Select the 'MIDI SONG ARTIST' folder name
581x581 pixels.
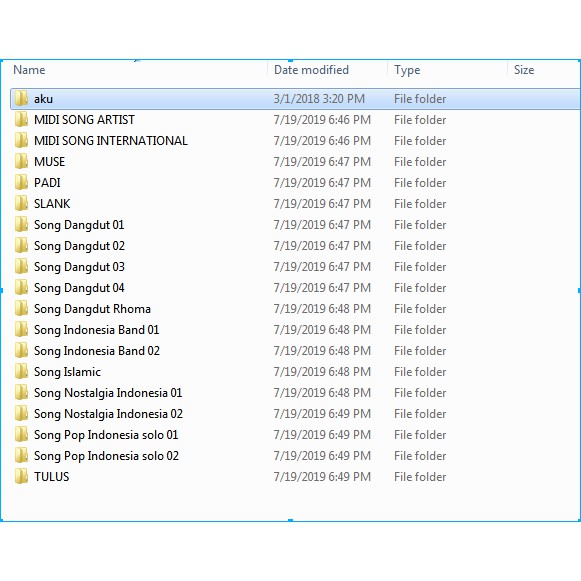[x=84, y=120]
